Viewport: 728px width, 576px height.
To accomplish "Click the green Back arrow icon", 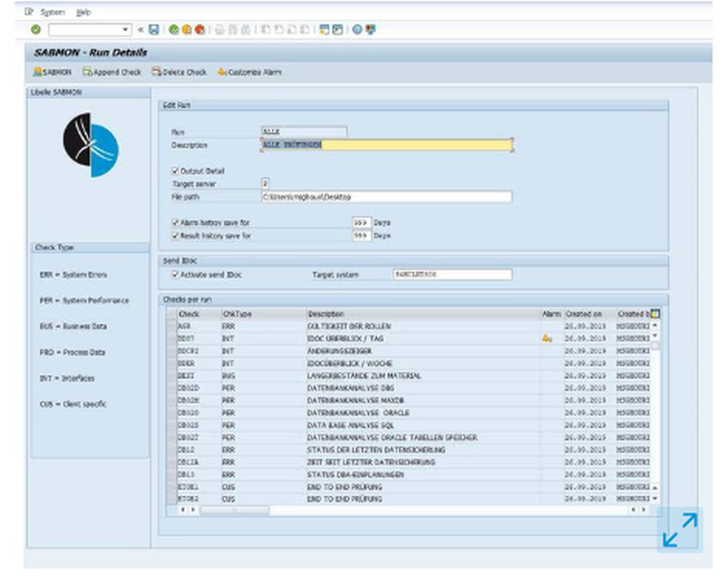I will [x=174, y=30].
